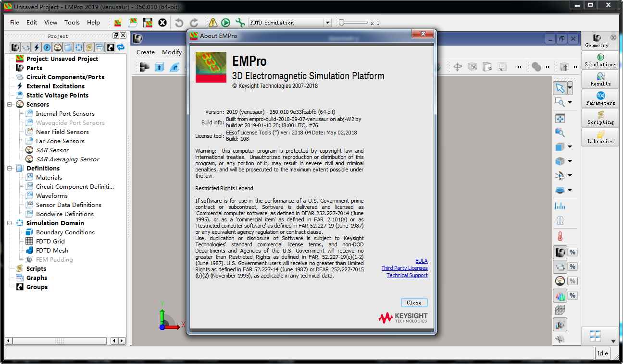Click the pan view four-arrows icon

pos(560,119)
